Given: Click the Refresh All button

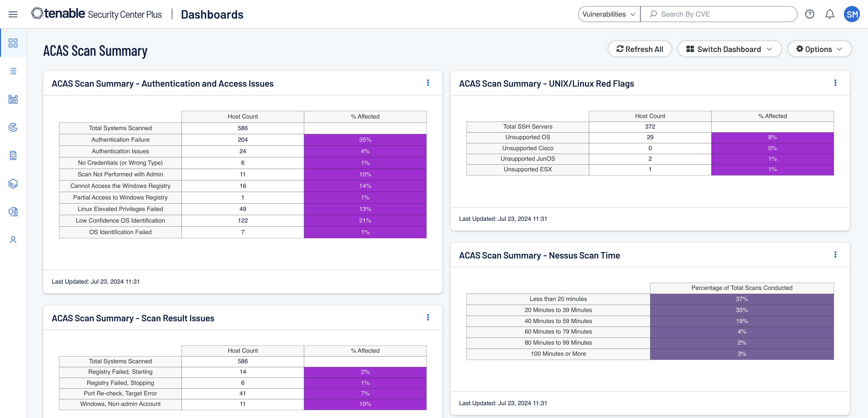Looking at the screenshot, I should click(639, 49).
